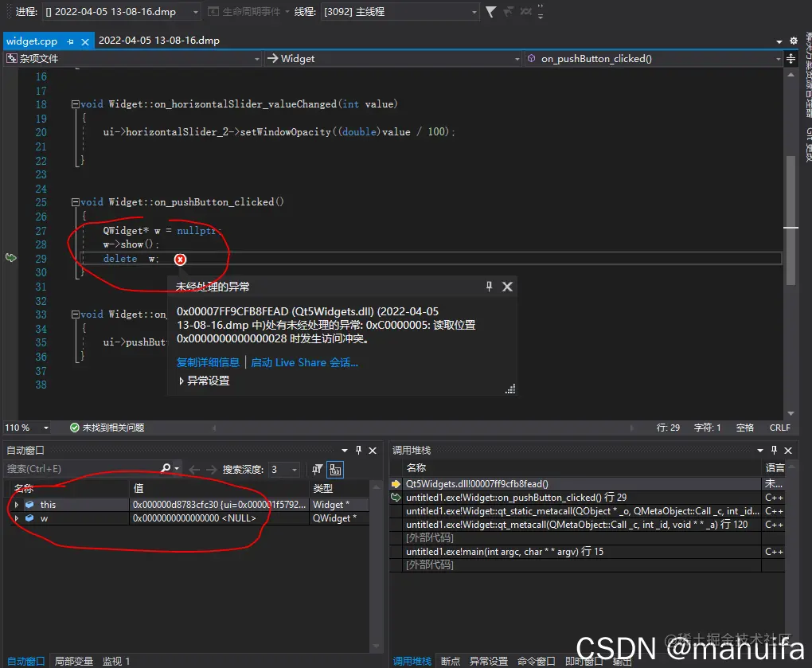Image resolution: width=812 pixels, height=668 pixels.
Task: Navigate forward in Autos search results
Action: (x=211, y=469)
